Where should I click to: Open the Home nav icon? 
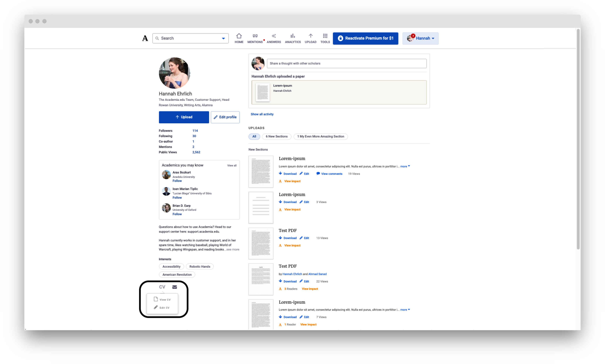[x=239, y=36]
